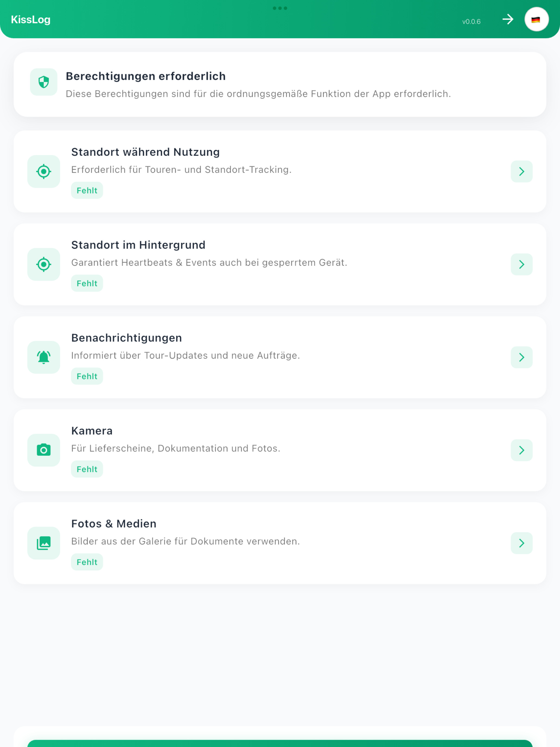Tap the Fehlt badge under Kamera

pyautogui.click(x=87, y=469)
